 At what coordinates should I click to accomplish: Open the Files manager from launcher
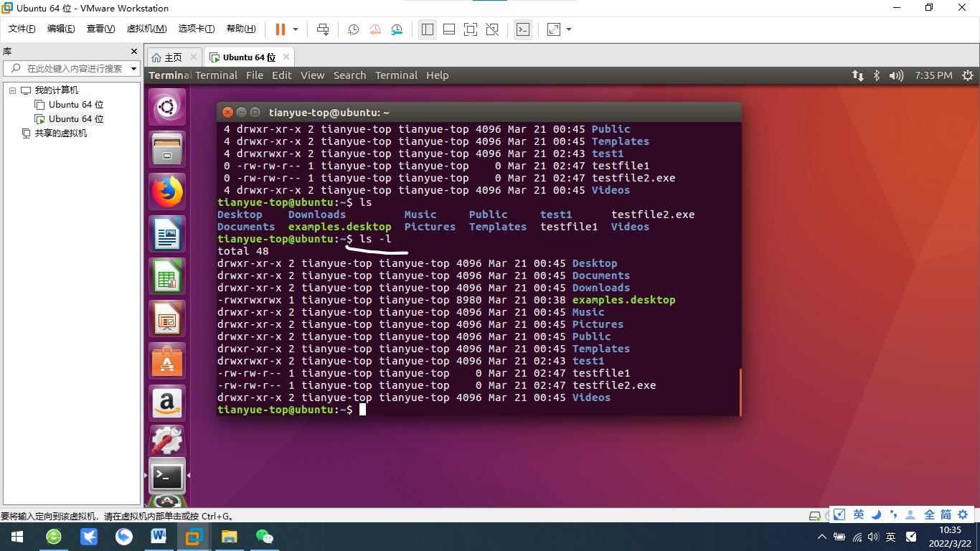pyautogui.click(x=168, y=150)
